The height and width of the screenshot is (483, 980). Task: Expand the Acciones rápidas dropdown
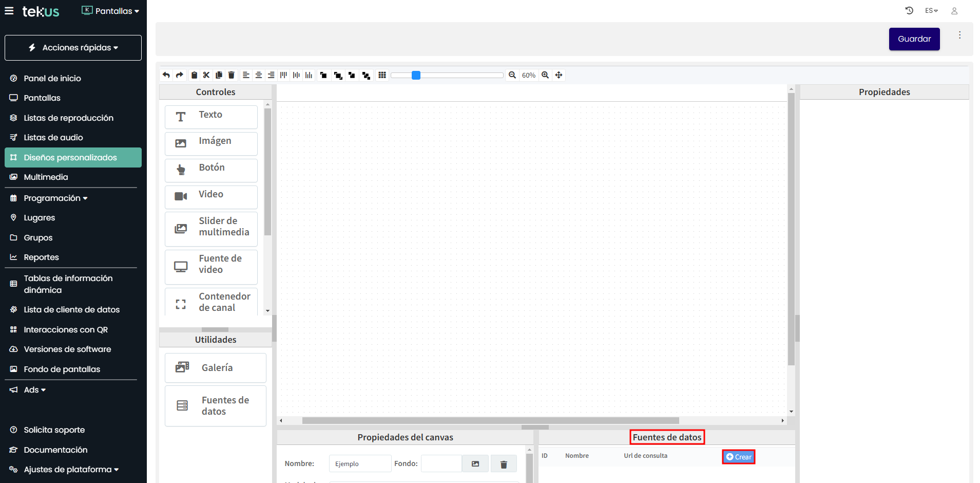point(73,48)
